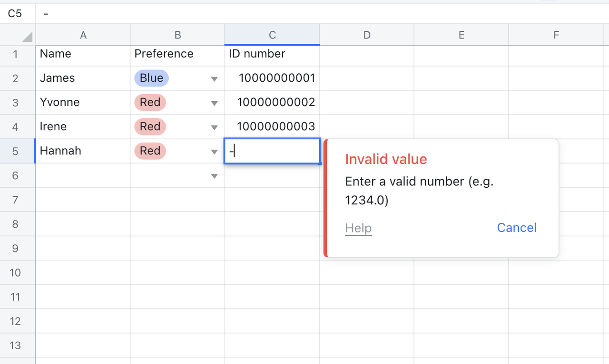Open the Help link in validation popup

[x=358, y=228]
